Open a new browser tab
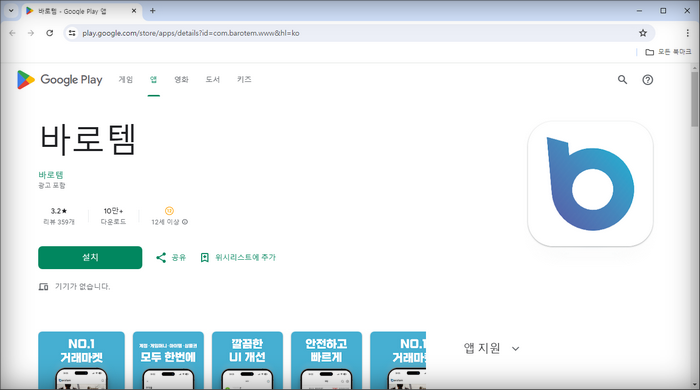Viewport: 700px width, 390px height. (x=153, y=11)
